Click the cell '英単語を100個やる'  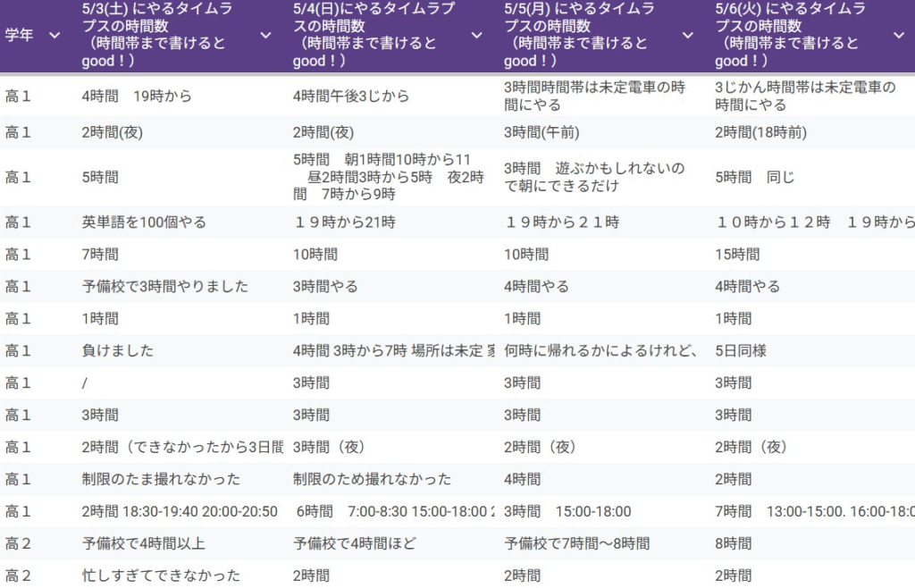tap(144, 222)
